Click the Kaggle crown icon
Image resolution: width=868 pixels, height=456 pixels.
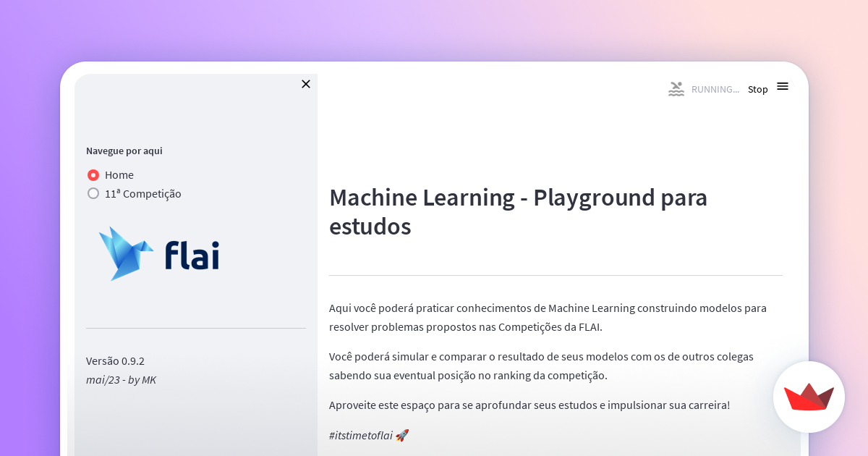[x=809, y=397]
